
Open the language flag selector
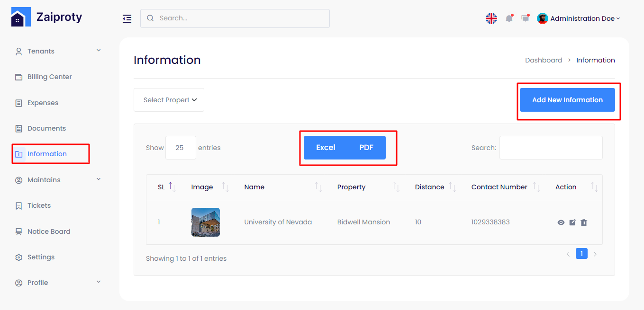[491, 18]
